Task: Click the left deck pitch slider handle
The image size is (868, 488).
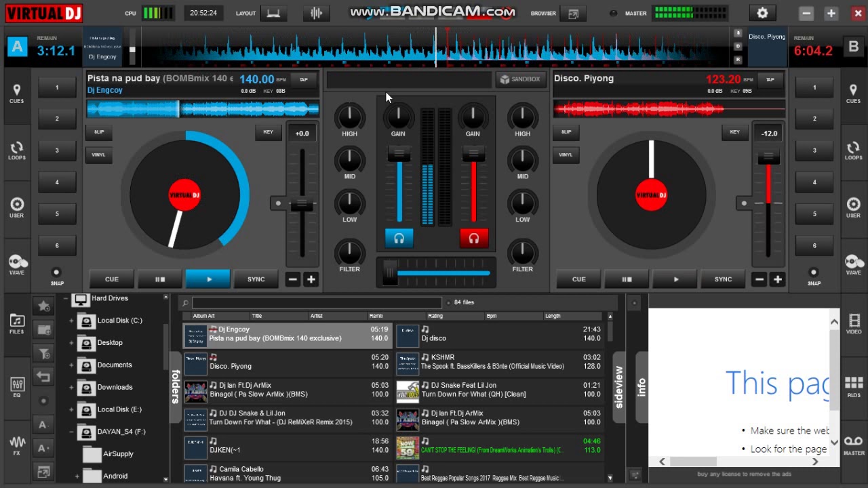Action: pos(302,205)
